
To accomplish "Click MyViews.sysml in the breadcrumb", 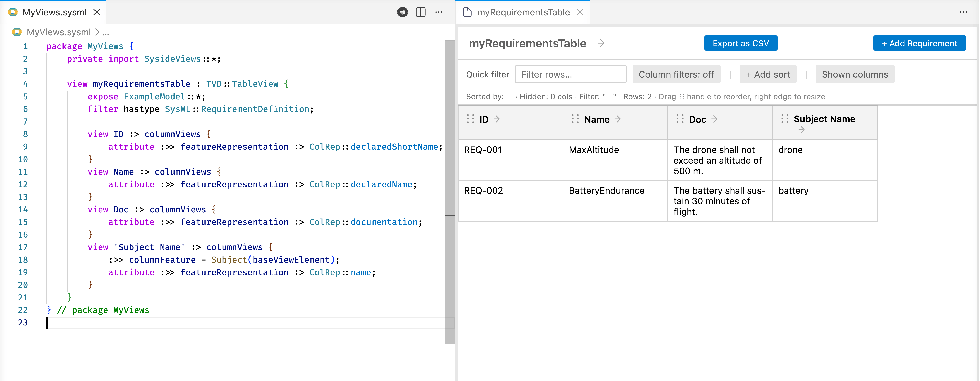I will tap(59, 32).
